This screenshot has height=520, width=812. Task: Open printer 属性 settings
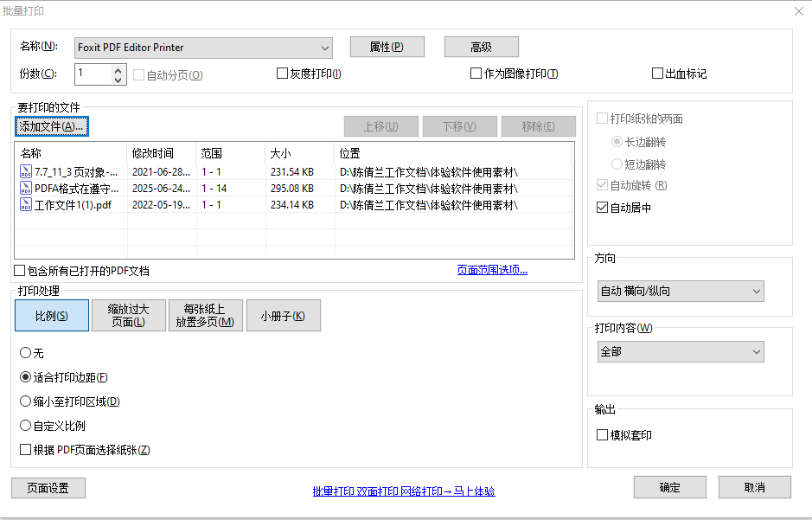pos(387,47)
